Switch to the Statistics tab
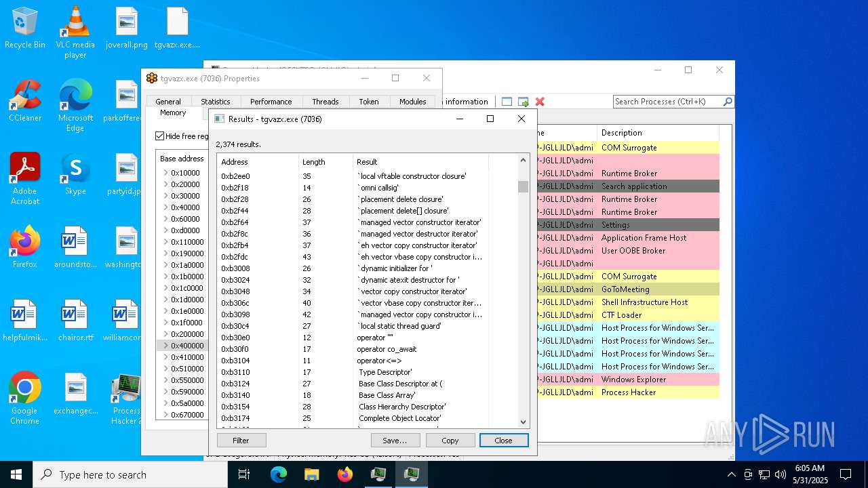 [x=216, y=102]
